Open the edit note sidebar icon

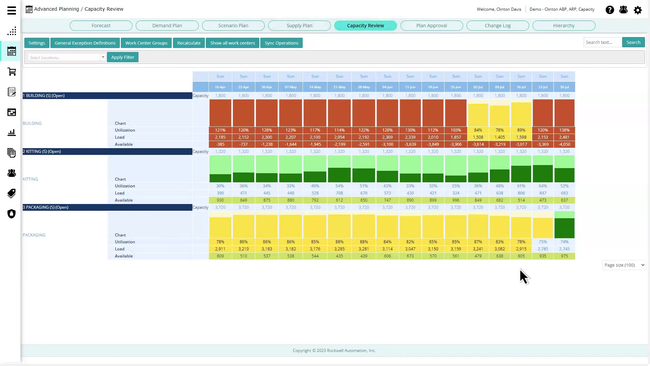[12, 92]
